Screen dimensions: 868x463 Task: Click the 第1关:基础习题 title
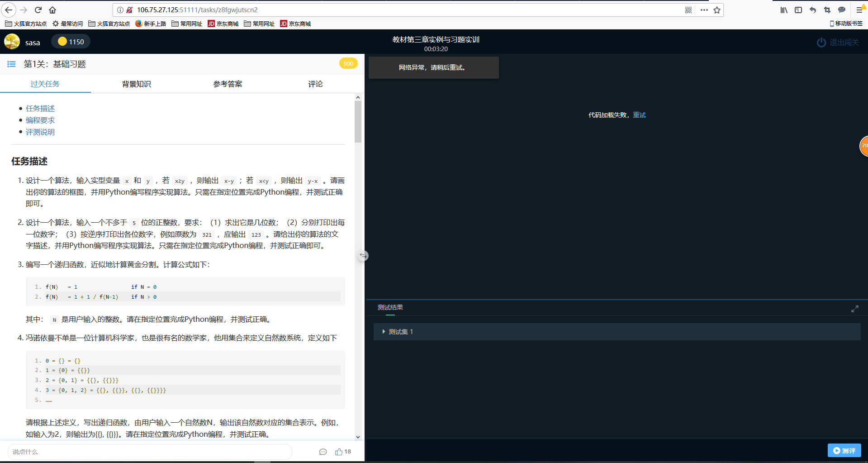click(55, 64)
